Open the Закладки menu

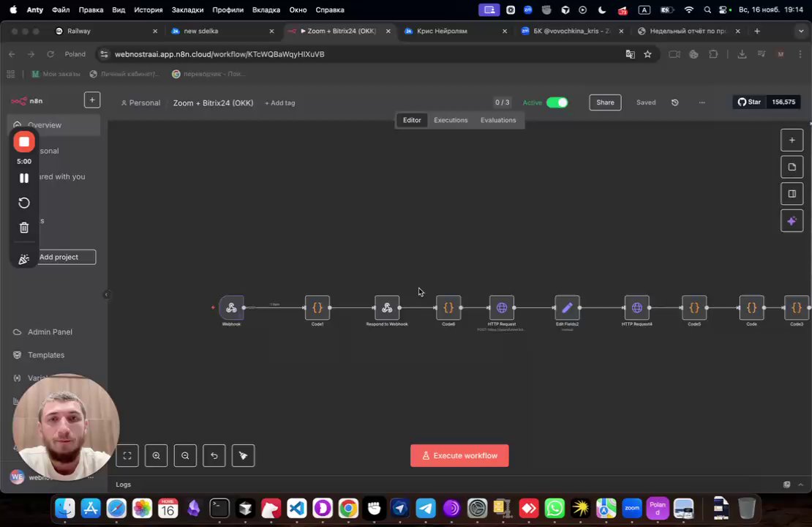187,10
